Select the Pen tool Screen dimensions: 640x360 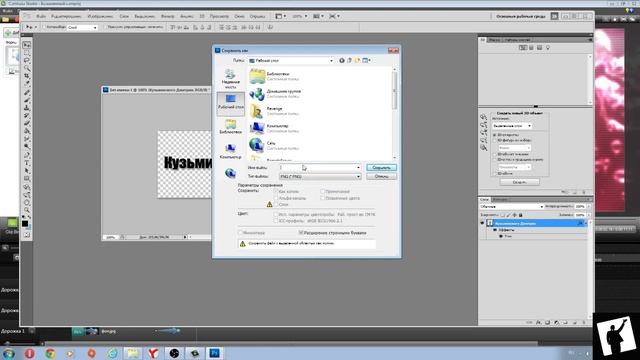tap(27, 155)
